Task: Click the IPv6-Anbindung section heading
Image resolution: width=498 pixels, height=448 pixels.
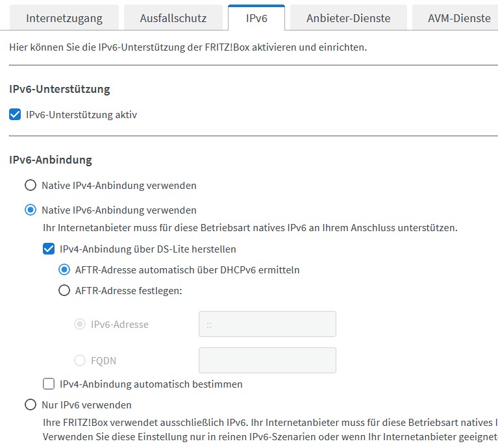Action: (51, 159)
